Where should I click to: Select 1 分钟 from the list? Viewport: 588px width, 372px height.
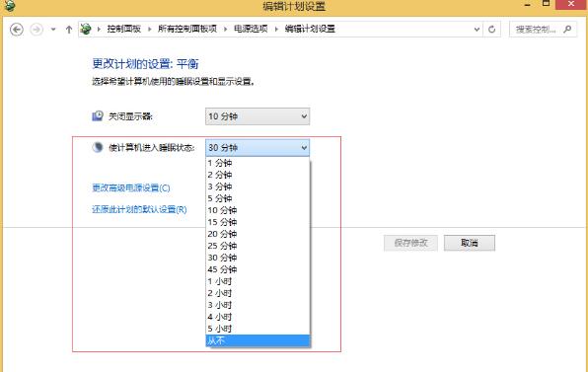[x=258, y=163]
